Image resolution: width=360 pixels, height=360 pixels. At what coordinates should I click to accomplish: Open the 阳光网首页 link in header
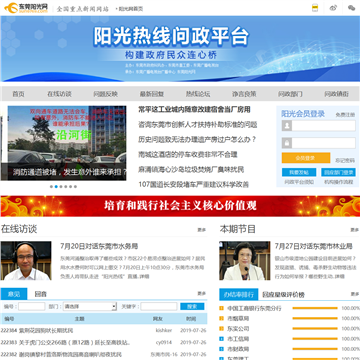point(131,9)
